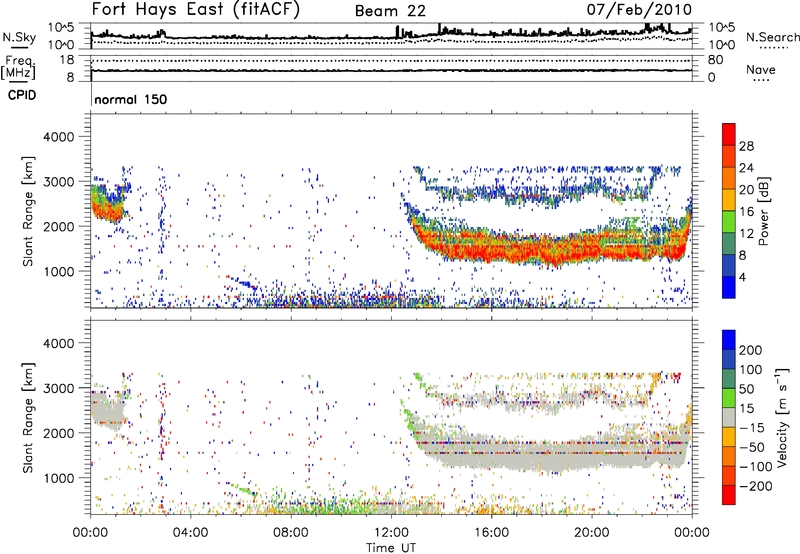800x554 pixels.
Task: Click the '12:00' time tick label
Action: point(391,533)
